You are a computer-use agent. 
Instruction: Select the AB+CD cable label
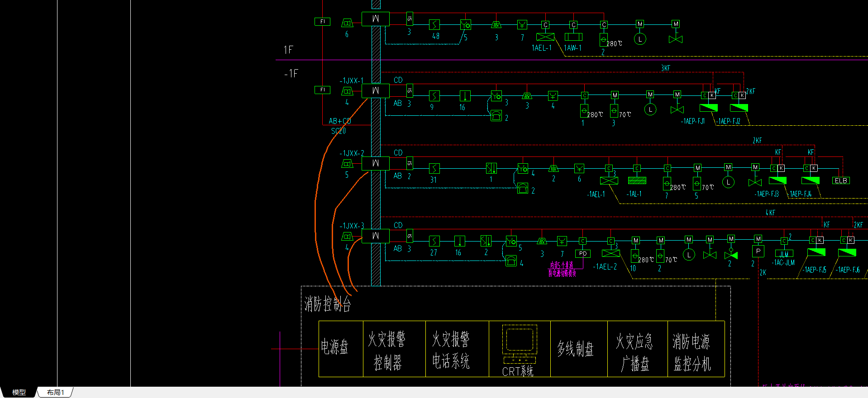tap(340, 121)
